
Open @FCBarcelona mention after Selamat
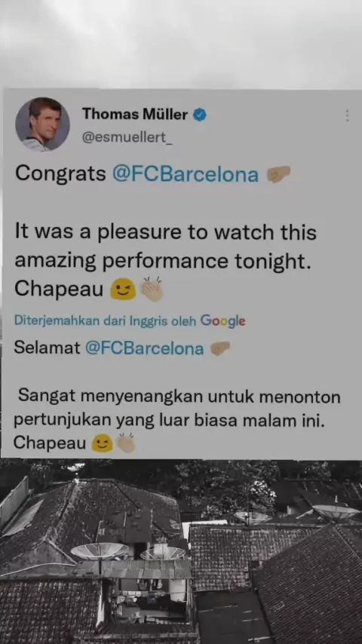145,348
